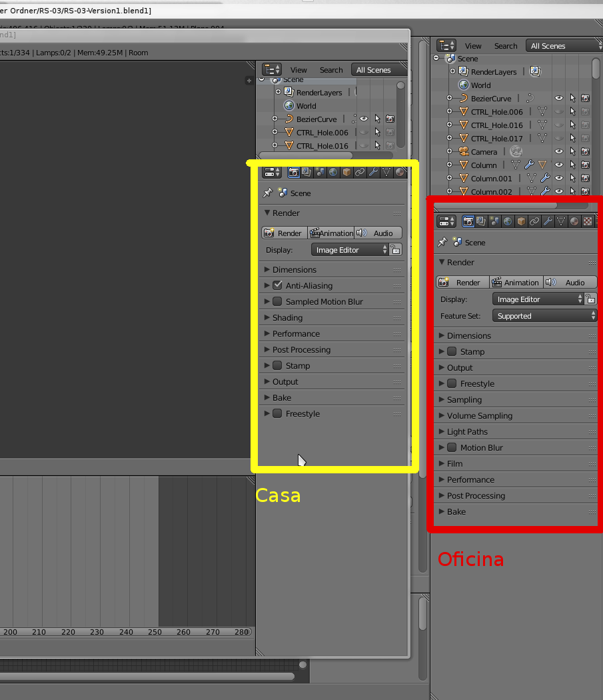Click Audio button in front window
The image size is (603, 700).
coord(378,233)
